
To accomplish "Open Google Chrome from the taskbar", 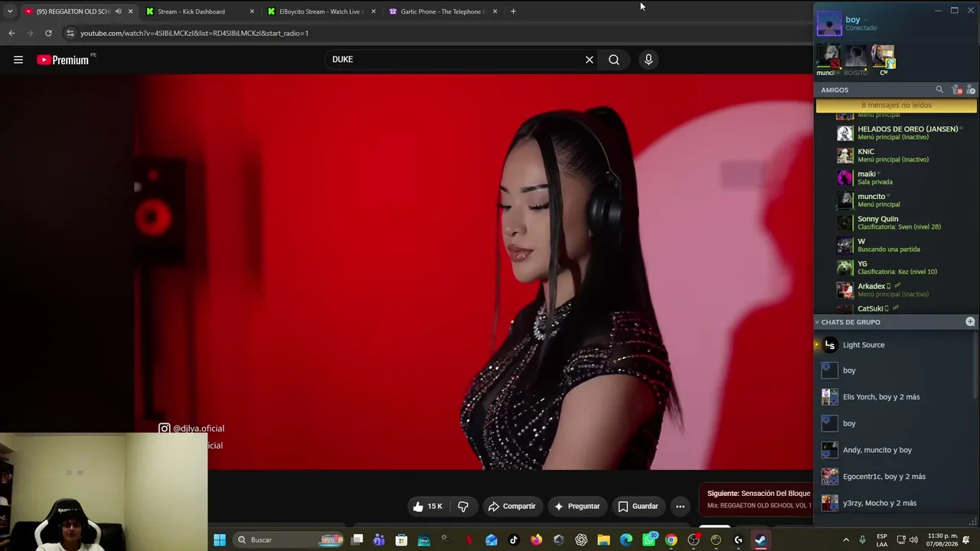I will 671,540.
